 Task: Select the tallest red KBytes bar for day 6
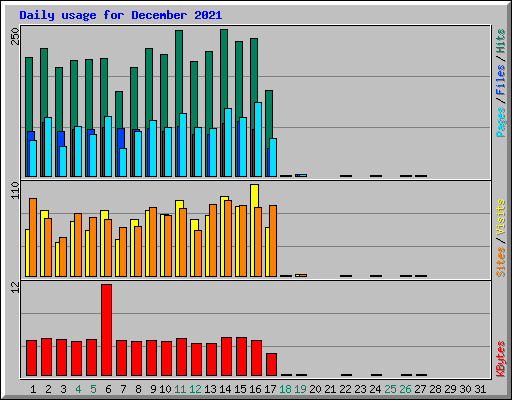coord(107,330)
